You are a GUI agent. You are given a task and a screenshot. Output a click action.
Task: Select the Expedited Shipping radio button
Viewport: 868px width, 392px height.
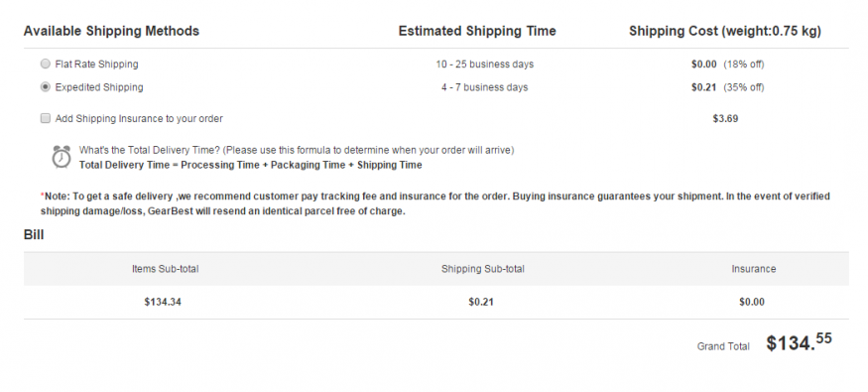pyautogui.click(x=46, y=87)
